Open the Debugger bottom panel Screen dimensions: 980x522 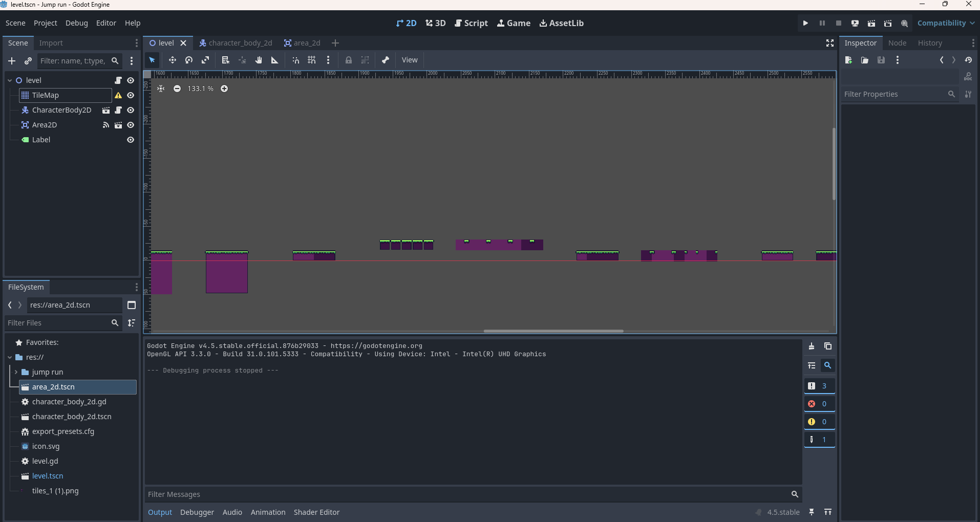click(x=197, y=512)
